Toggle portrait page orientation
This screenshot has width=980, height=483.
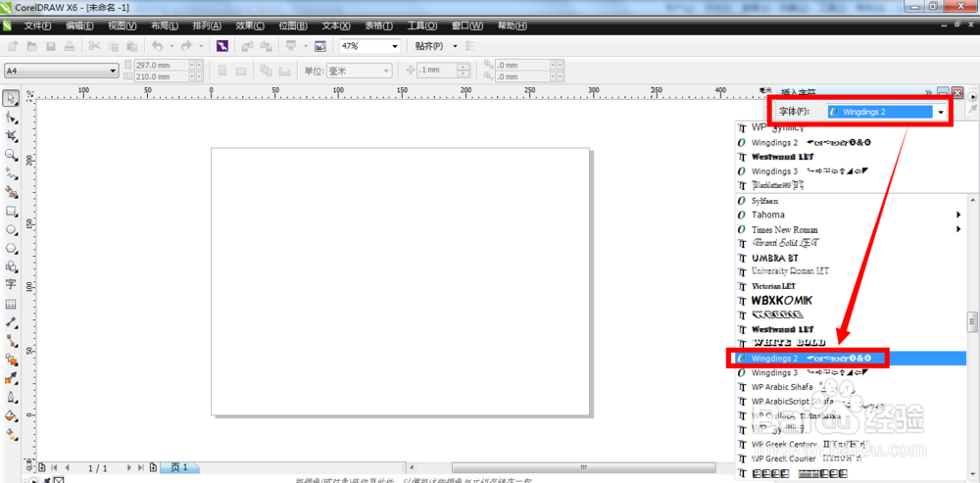221,71
